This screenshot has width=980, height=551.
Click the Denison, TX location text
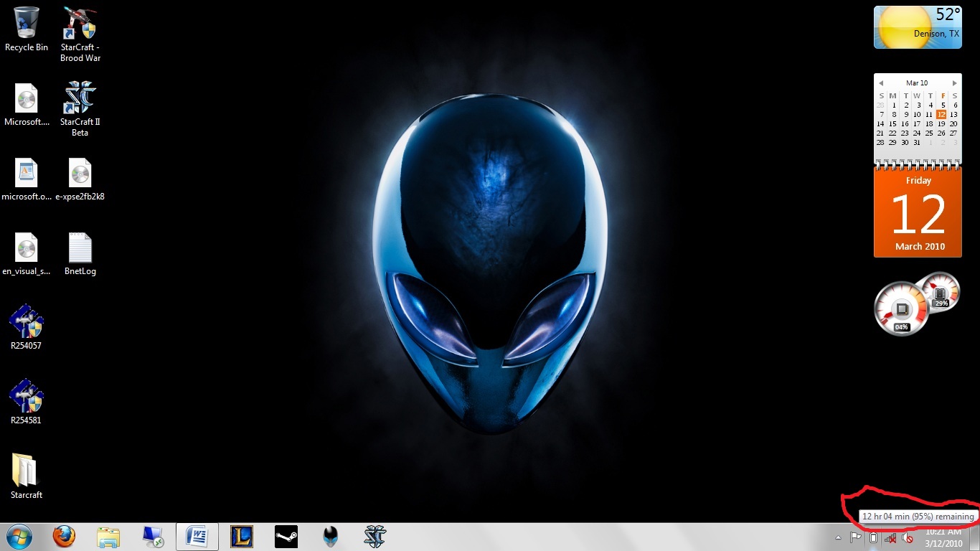coord(936,34)
